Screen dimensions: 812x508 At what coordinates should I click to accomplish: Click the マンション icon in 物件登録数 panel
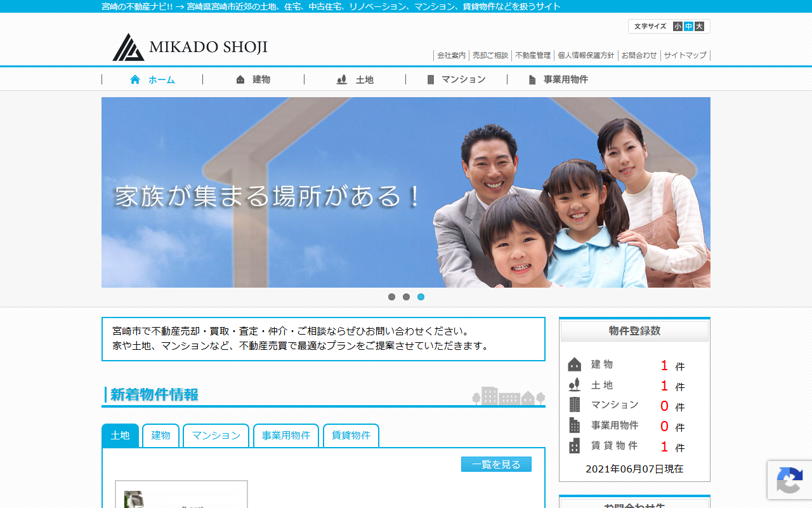(575, 404)
